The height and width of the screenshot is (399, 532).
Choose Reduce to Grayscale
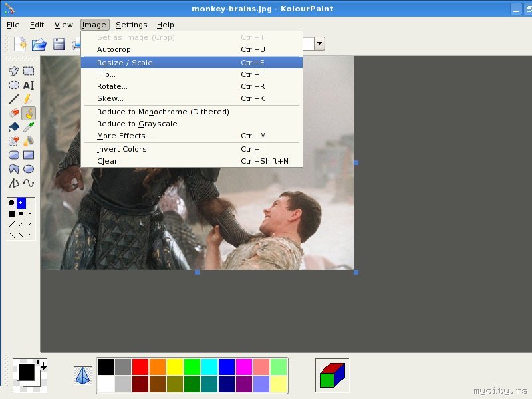pyautogui.click(x=192, y=124)
